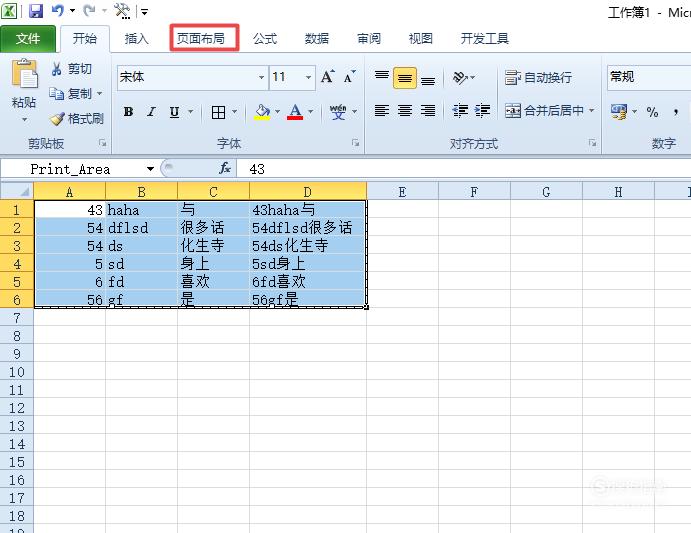Screen dimensions: 691x533
Task: Expand the Name Box dropdown arrow
Action: [150, 169]
